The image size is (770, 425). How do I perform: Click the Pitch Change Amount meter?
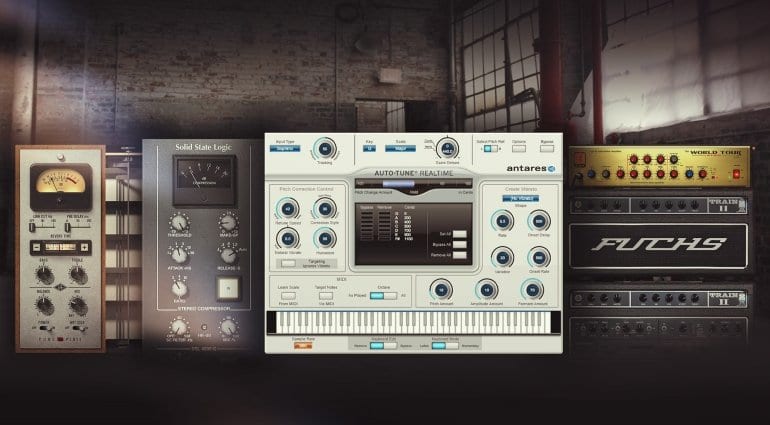point(413,183)
